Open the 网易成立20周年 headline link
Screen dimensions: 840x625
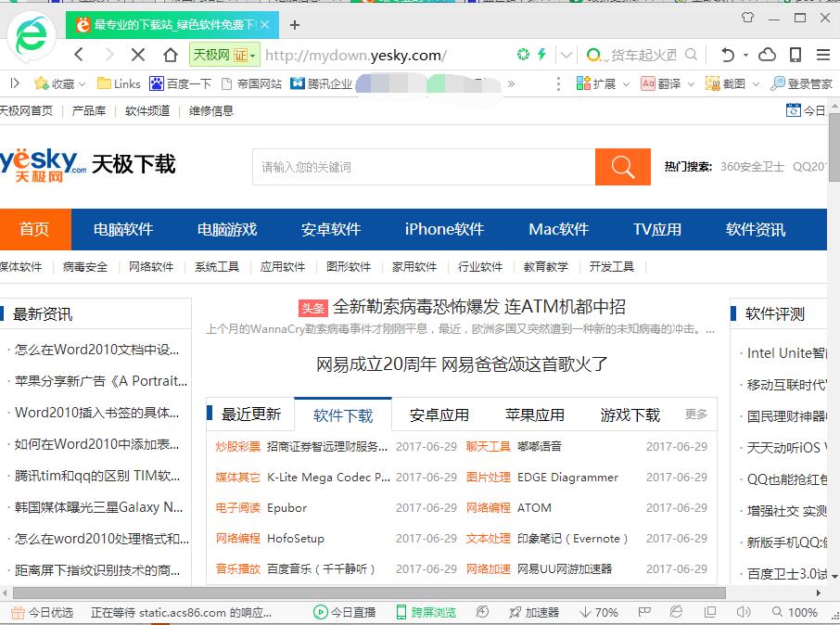tap(460, 364)
